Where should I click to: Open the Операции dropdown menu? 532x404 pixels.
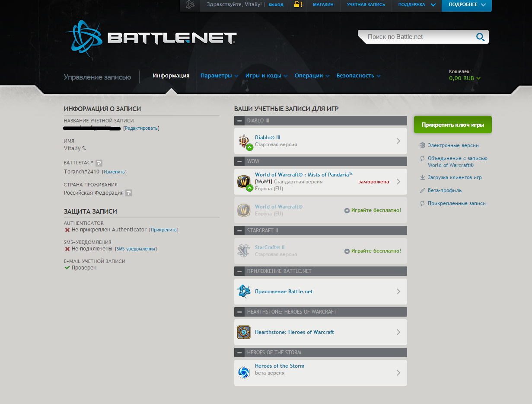pyautogui.click(x=312, y=76)
